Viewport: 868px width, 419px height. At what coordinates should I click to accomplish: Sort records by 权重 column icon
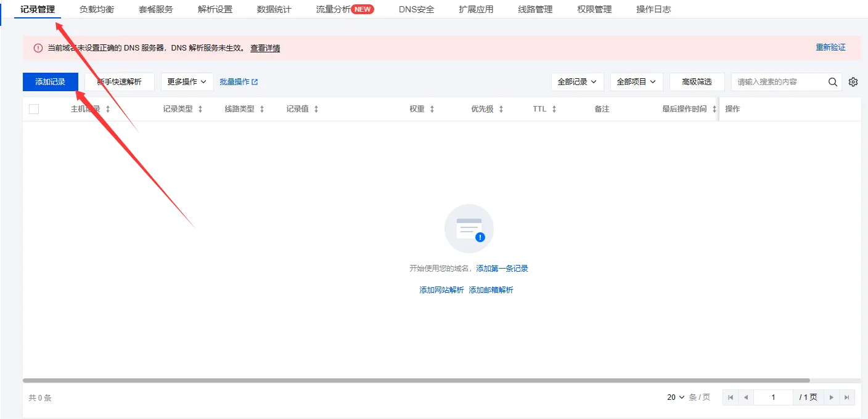click(432, 109)
